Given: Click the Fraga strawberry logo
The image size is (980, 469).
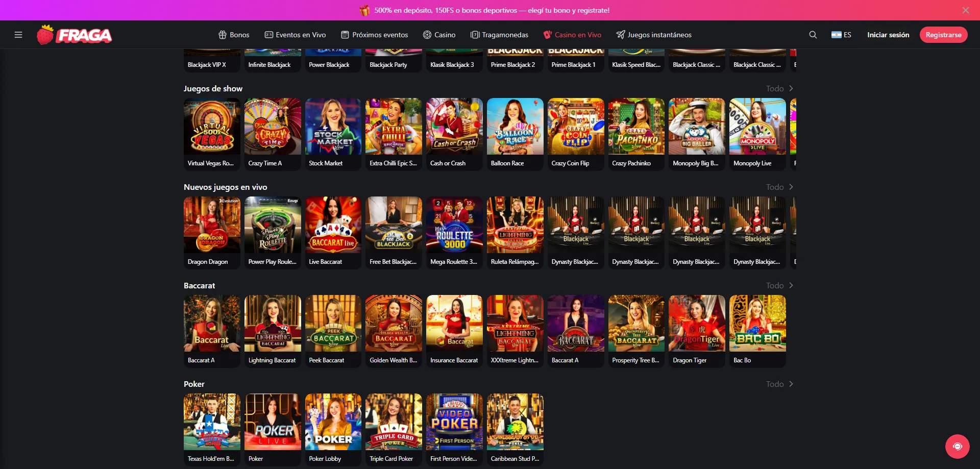Looking at the screenshot, I should (x=75, y=35).
